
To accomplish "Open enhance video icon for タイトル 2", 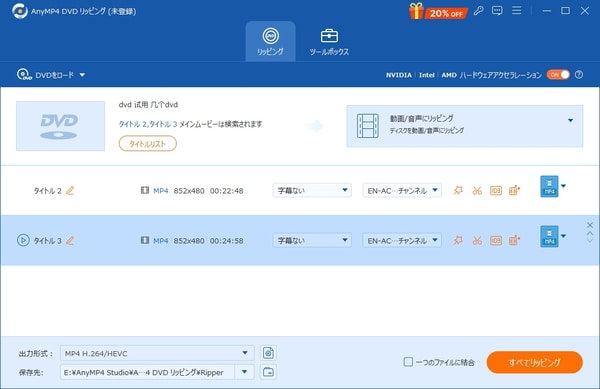I will [x=514, y=190].
